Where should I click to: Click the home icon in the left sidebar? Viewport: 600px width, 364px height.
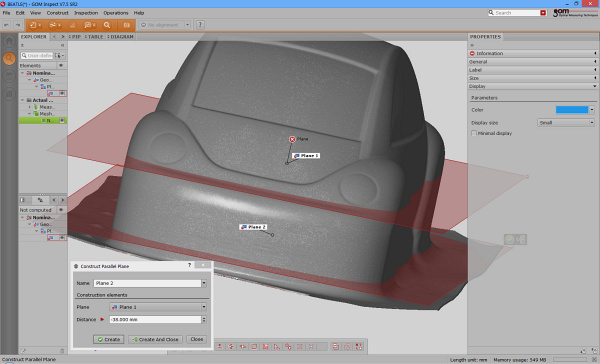coord(9,41)
